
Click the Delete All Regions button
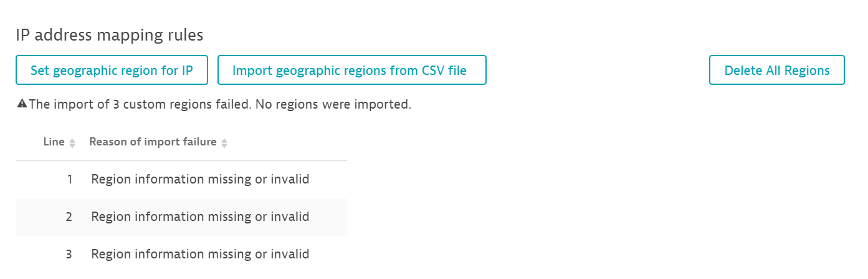pyautogui.click(x=776, y=70)
